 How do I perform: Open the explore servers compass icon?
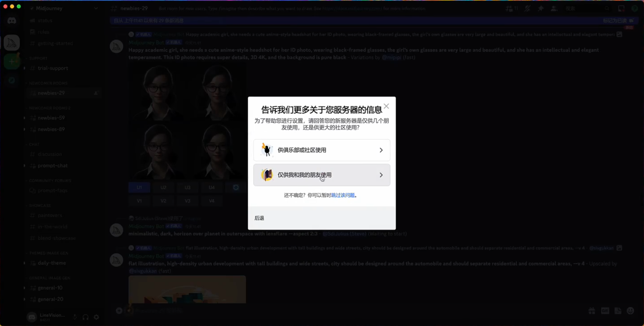click(x=12, y=81)
